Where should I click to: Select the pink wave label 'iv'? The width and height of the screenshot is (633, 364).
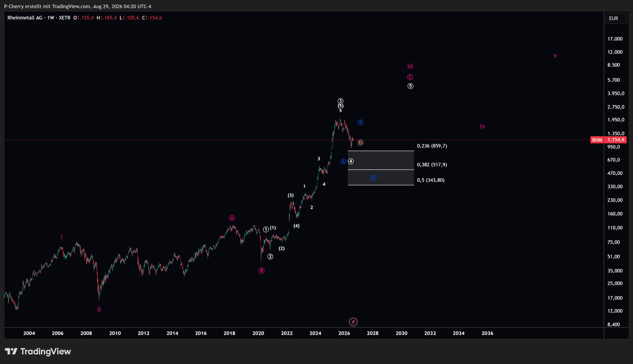click(483, 127)
